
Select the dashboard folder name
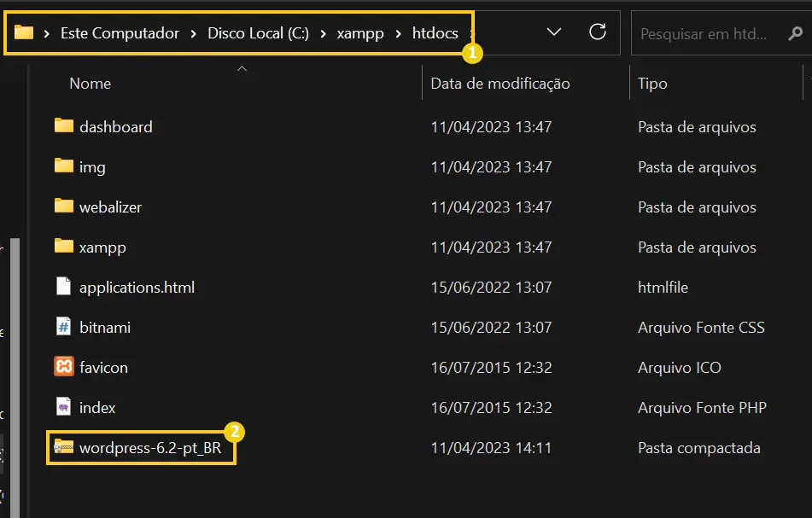coord(116,127)
